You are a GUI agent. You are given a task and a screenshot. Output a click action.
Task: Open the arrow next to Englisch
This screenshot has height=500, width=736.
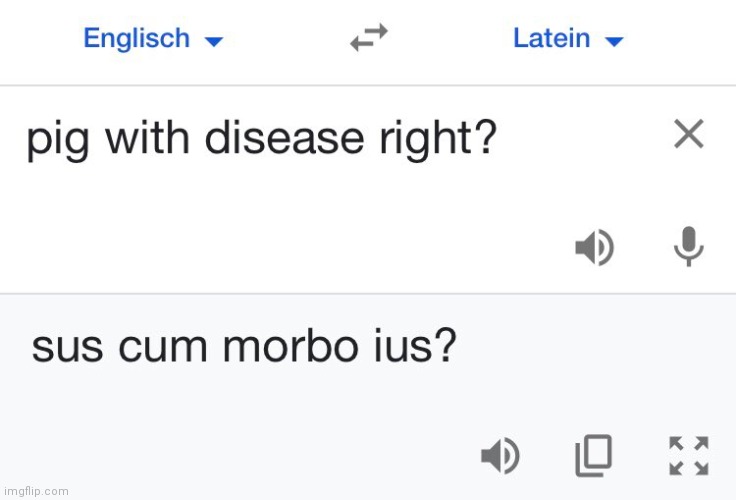[x=213, y=42]
